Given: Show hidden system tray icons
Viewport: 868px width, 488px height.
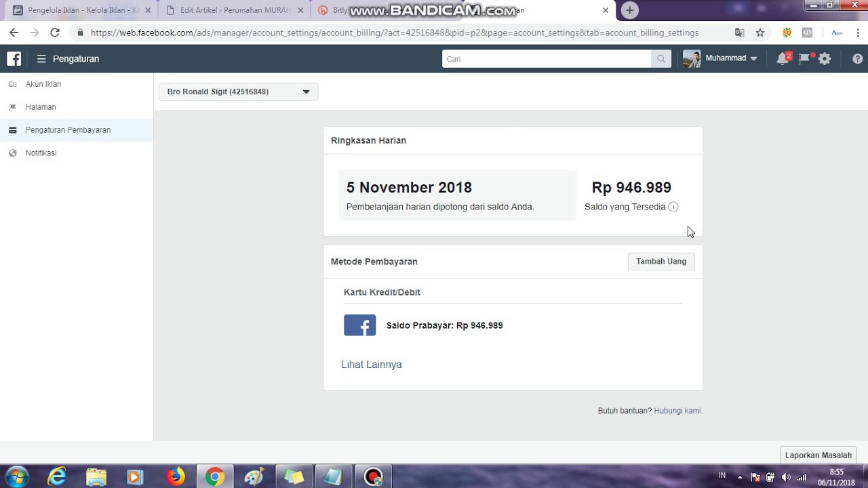Looking at the screenshot, I should [740, 477].
